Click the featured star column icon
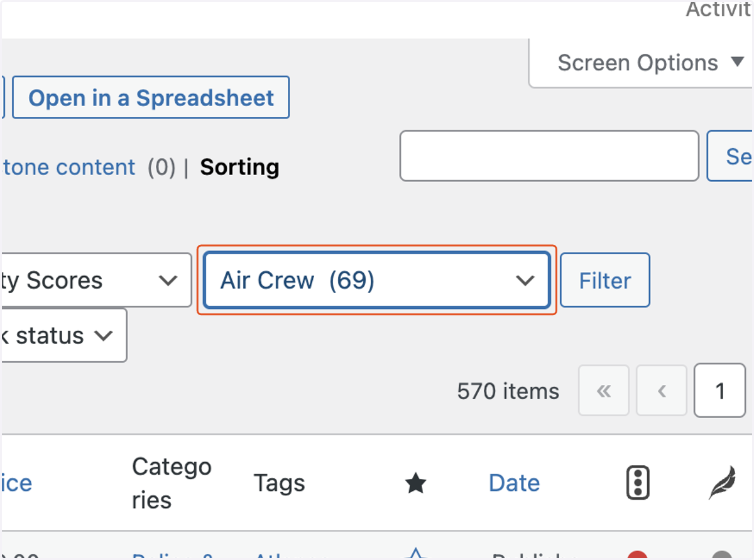The height and width of the screenshot is (560, 754). pos(415,483)
